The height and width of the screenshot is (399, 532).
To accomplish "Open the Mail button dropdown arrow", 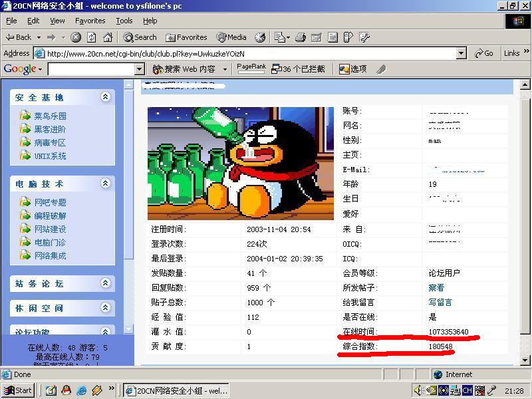I will 289,37.
